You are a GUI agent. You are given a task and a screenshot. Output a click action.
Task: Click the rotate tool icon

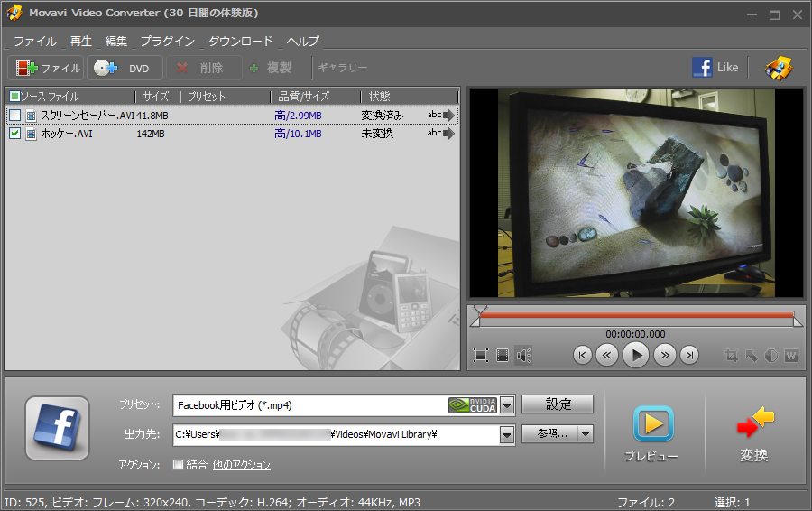(x=752, y=356)
